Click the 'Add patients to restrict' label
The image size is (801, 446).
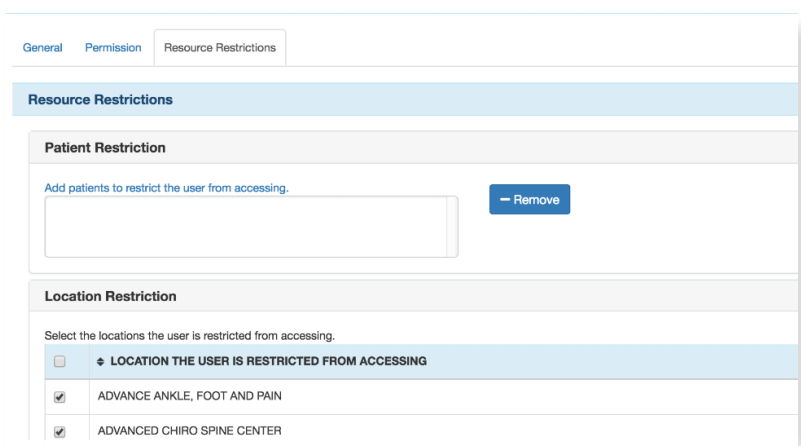coord(167,187)
